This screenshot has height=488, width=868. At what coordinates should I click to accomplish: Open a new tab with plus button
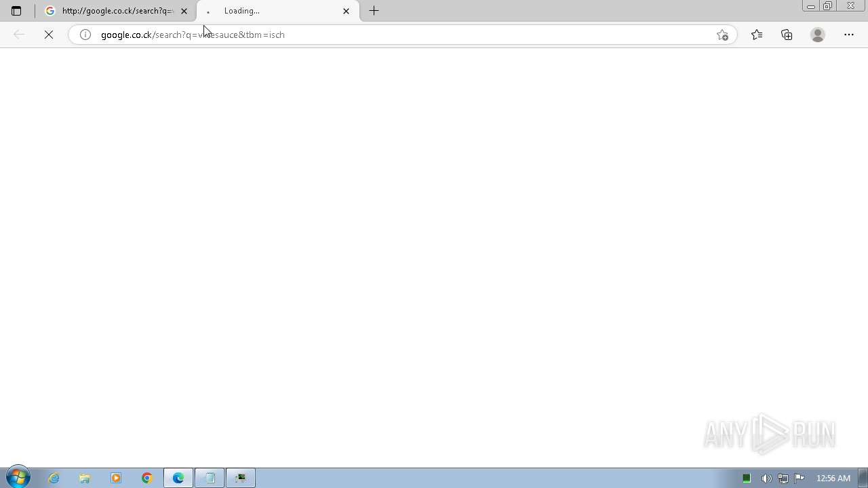click(374, 11)
